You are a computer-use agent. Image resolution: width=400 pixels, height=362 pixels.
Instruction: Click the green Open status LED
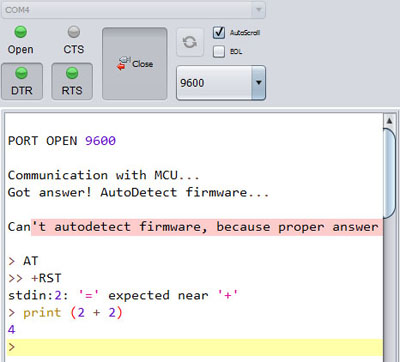pyautogui.click(x=21, y=32)
